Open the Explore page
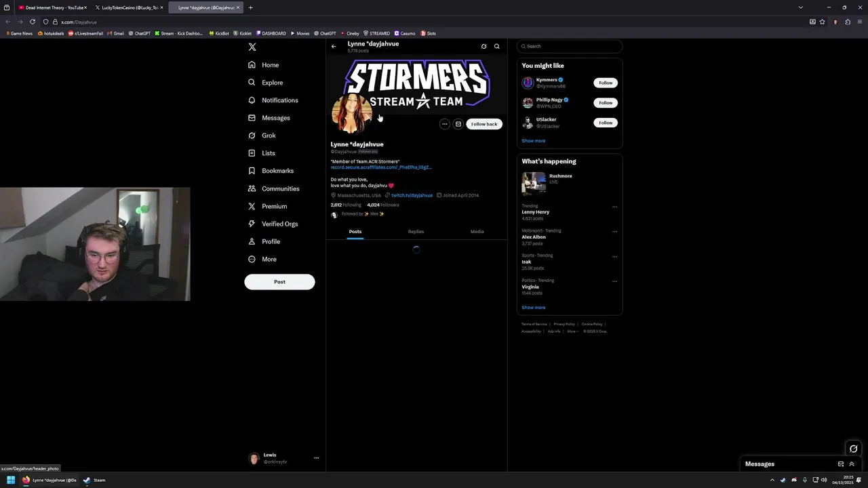 (265, 83)
